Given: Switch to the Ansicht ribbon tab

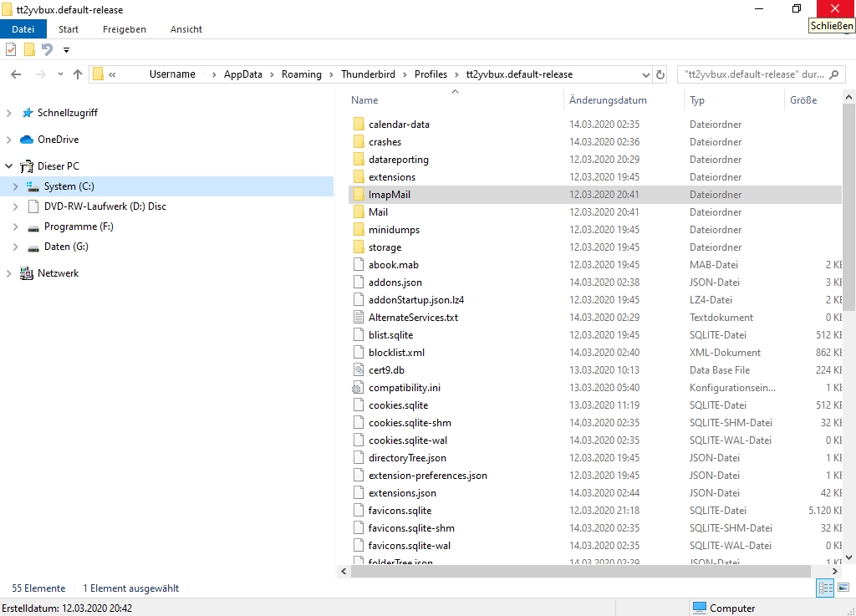Looking at the screenshot, I should 186,29.
